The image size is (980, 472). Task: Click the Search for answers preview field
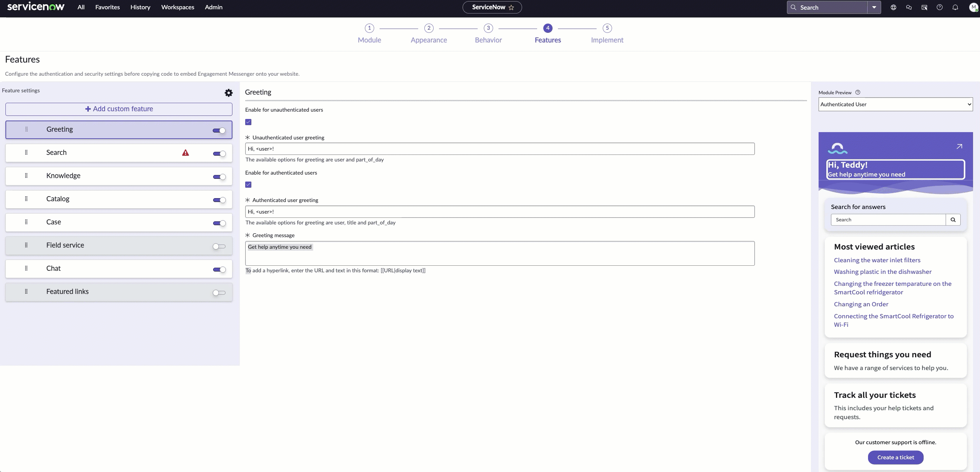tap(888, 220)
